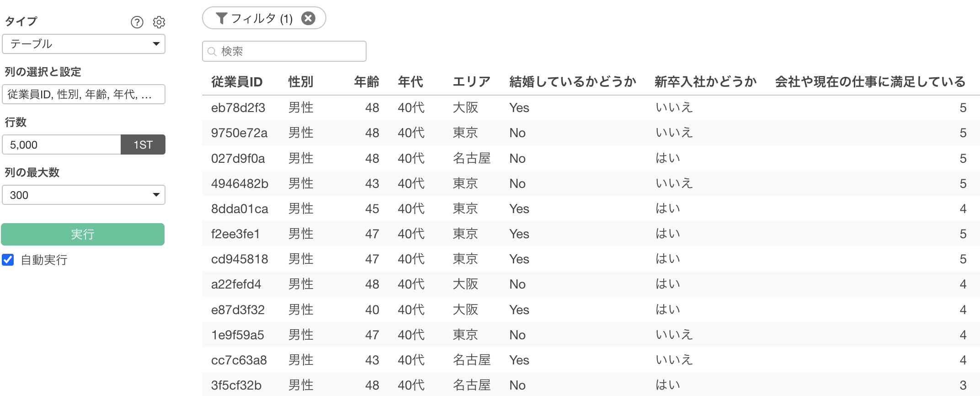Open the 列の選択と設定 column selector

84,94
